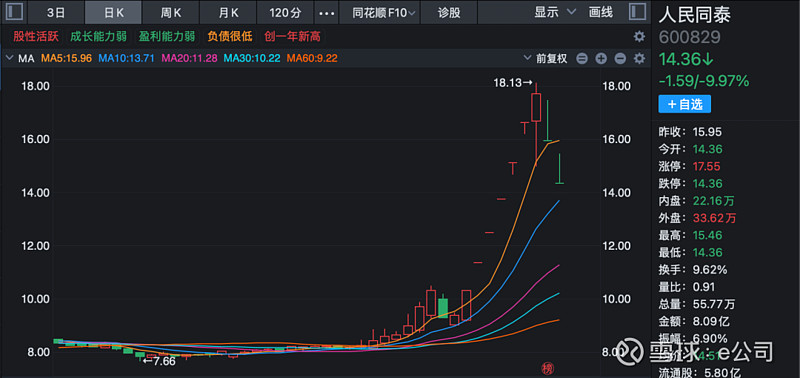Image resolution: width=800 pixels, height=378 pixels.
Task: Click the 创一年新高 tag
Action: click(x=292, y=37)
